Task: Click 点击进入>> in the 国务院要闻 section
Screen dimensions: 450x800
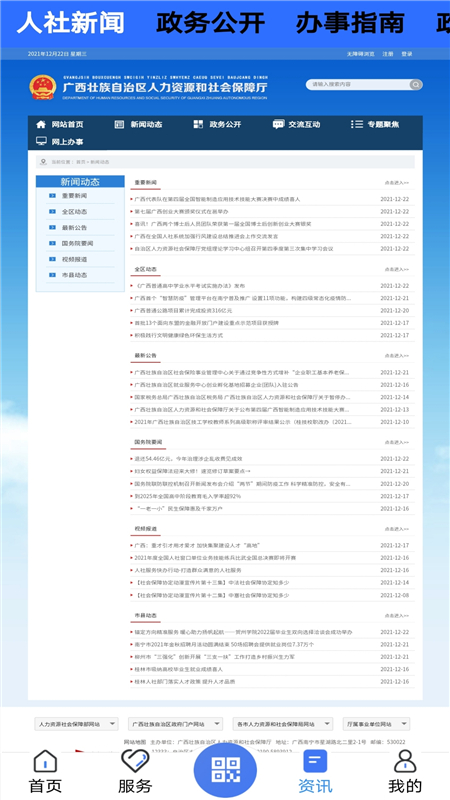Action: tap(396, 442)
